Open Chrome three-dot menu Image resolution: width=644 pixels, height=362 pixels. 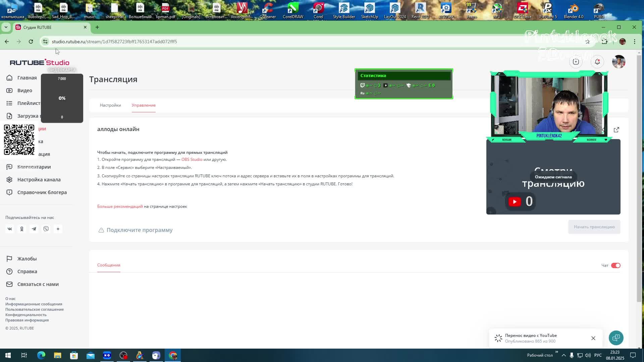coord(634,42)
